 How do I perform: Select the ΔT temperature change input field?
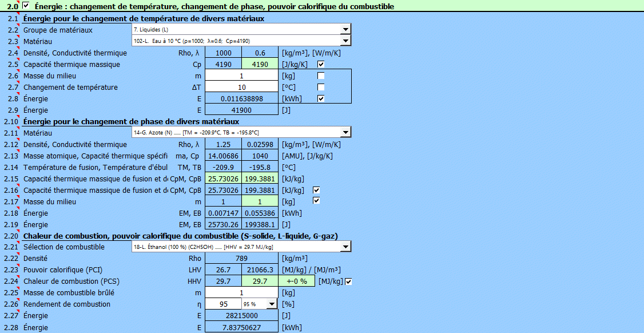point(241,87)
